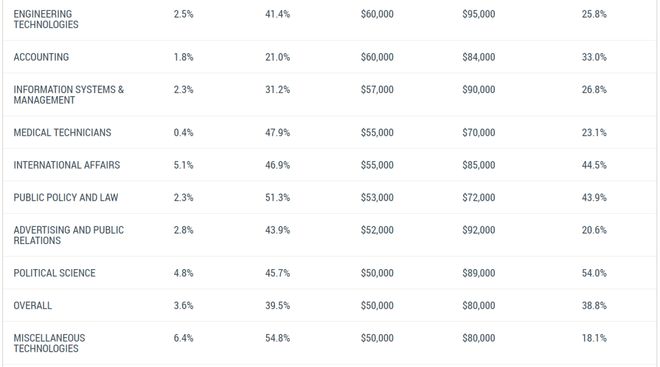Select the 0.4% Medical Technicians cell

point(184,133)
